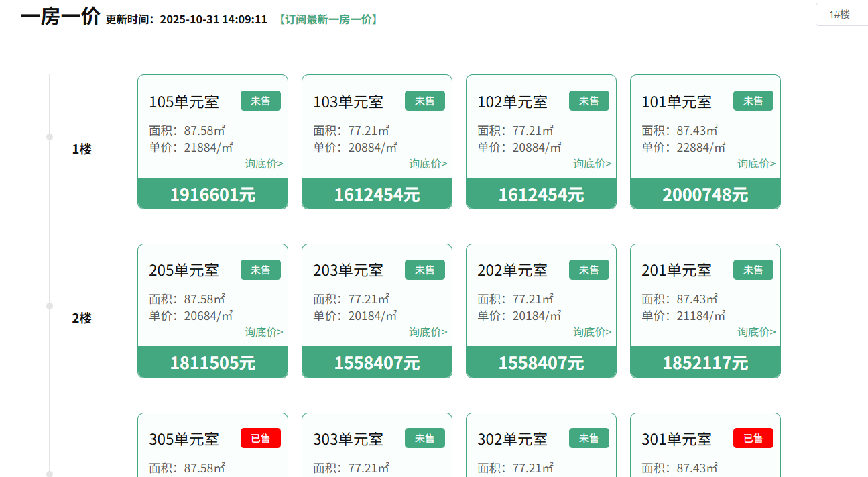Click the red 已售 badge on unit 301
The width and height of the screenshot is (868, 477).
pyautogui.click(x=753, y=438)
